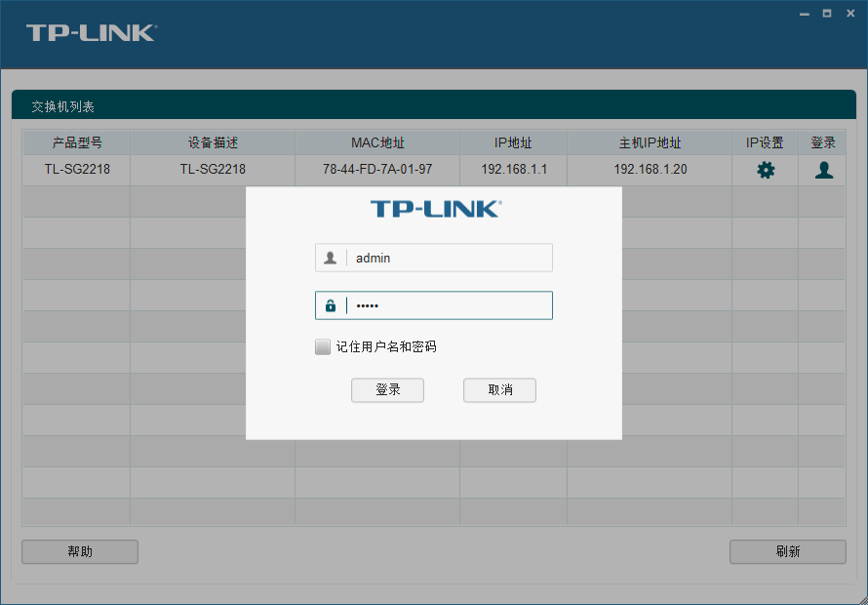Viewport: 868px width, 605px height.
Task: Tick the 记住用户名和密码 checkbox
Action: point(322,346)
